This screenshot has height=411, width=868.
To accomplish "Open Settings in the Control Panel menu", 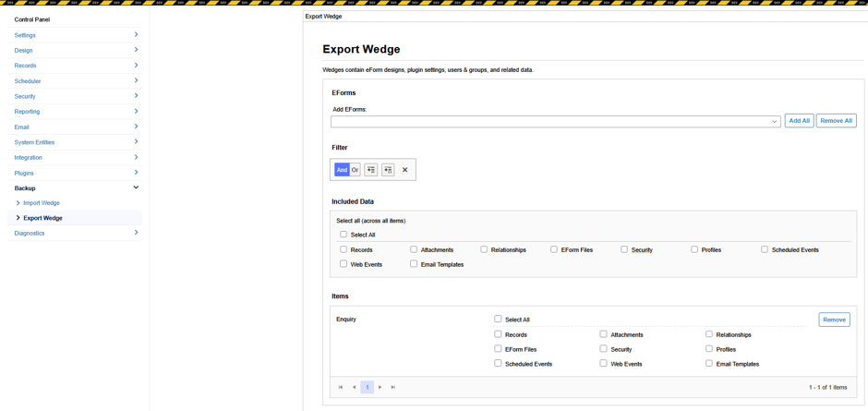I will (x=25, y=35).
